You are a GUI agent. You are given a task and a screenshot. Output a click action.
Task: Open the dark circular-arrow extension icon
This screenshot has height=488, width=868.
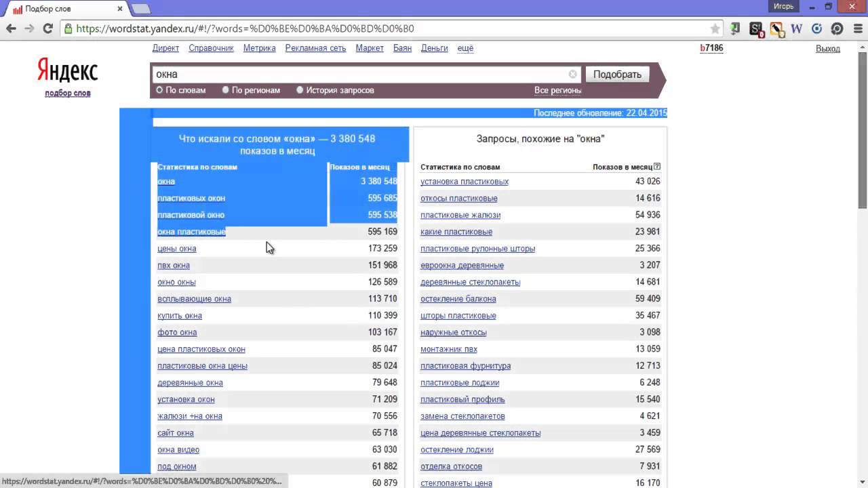tap(837, 28)
